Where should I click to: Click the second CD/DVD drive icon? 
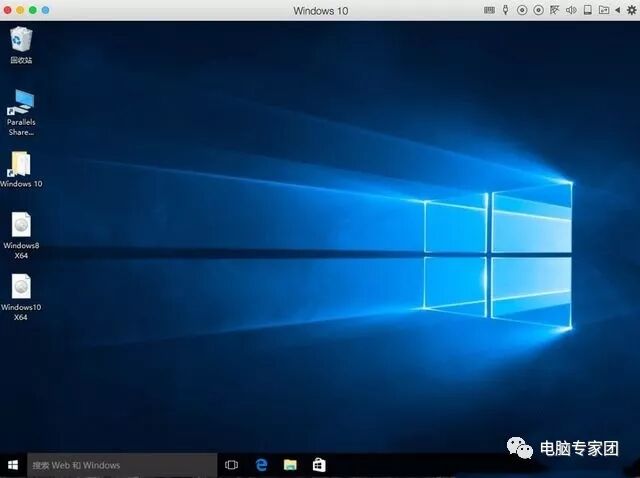click(x=538, y=10)
